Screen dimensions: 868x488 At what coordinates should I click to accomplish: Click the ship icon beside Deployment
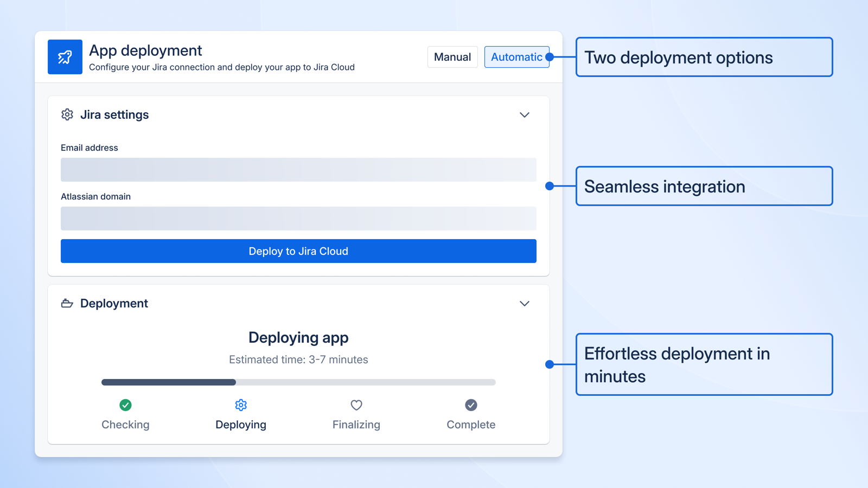point(67,303)
